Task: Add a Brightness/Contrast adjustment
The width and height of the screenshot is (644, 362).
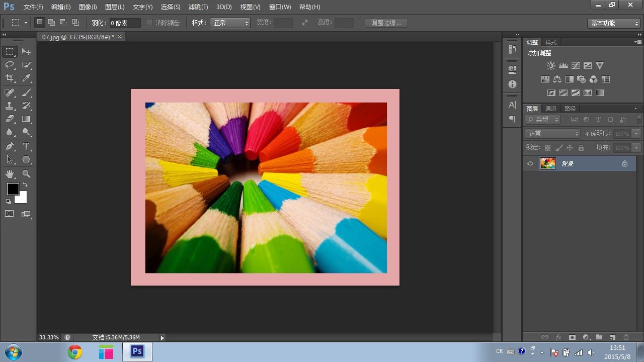Action: 551,66
